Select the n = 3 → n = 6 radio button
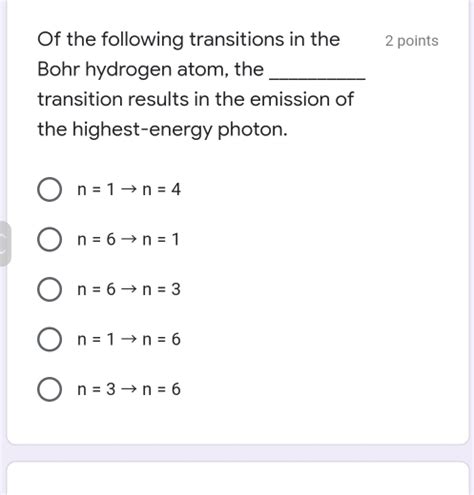The height and width of the screenshot is (495, 474). (49, 389)
